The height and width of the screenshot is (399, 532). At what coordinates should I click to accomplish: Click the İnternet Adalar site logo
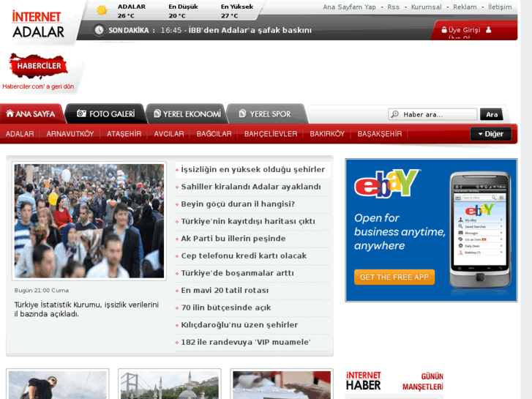38,24
